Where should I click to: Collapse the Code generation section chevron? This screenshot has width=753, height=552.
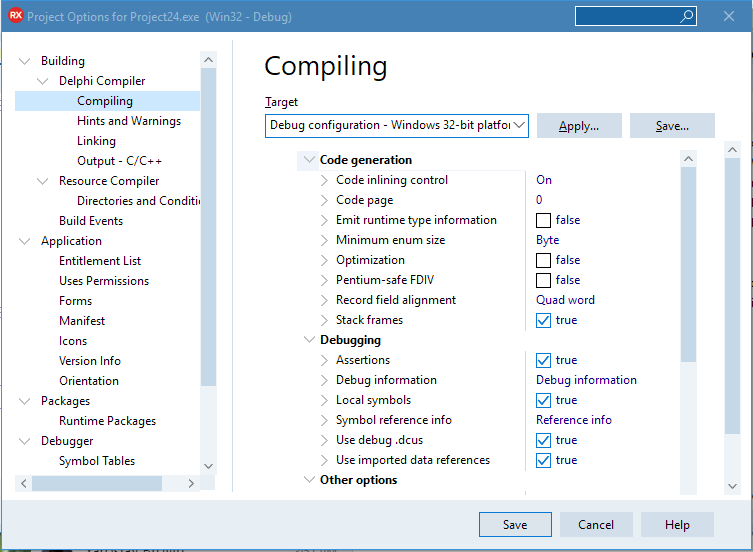pyautogui.click(x=307, y=160)
